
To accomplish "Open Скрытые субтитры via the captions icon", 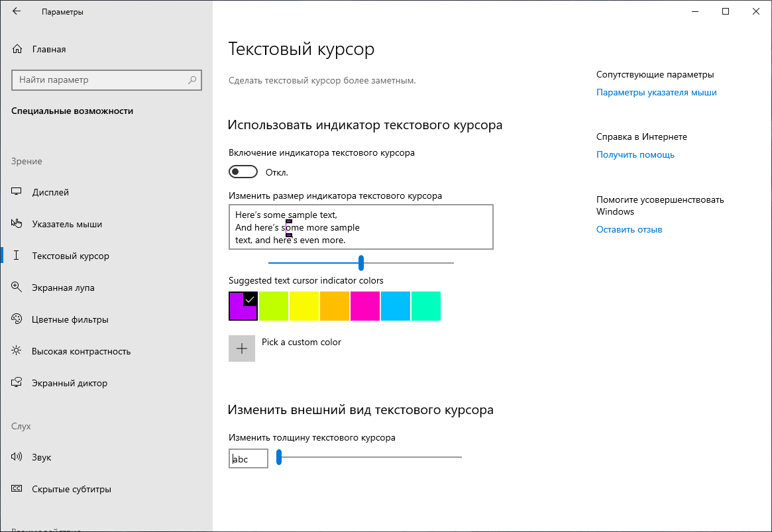I will click(x=17, y=489).
